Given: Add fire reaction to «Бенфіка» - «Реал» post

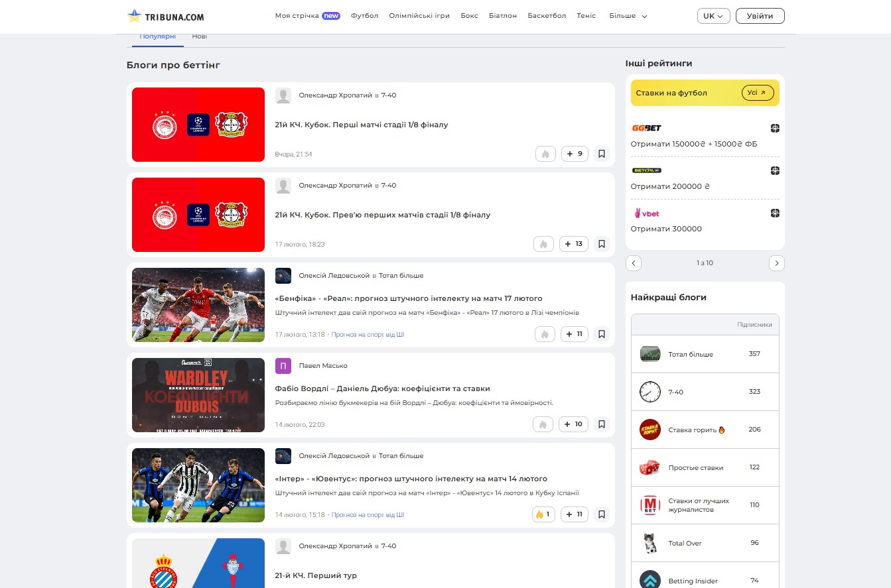Looking at the screenshot, I should (545, 334).
